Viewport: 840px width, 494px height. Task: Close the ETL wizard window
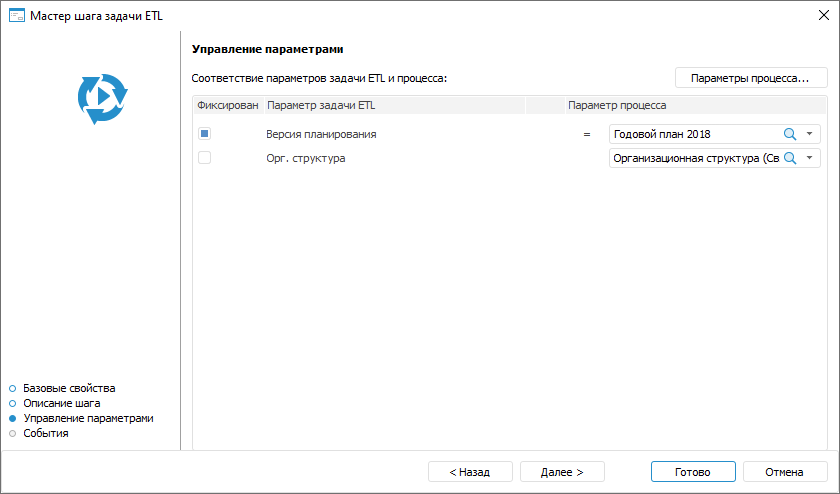click(821, 15)
